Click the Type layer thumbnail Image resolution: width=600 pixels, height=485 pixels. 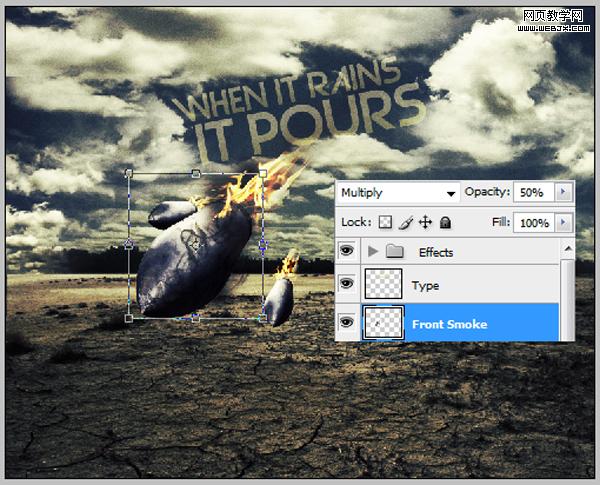point(383,284)
